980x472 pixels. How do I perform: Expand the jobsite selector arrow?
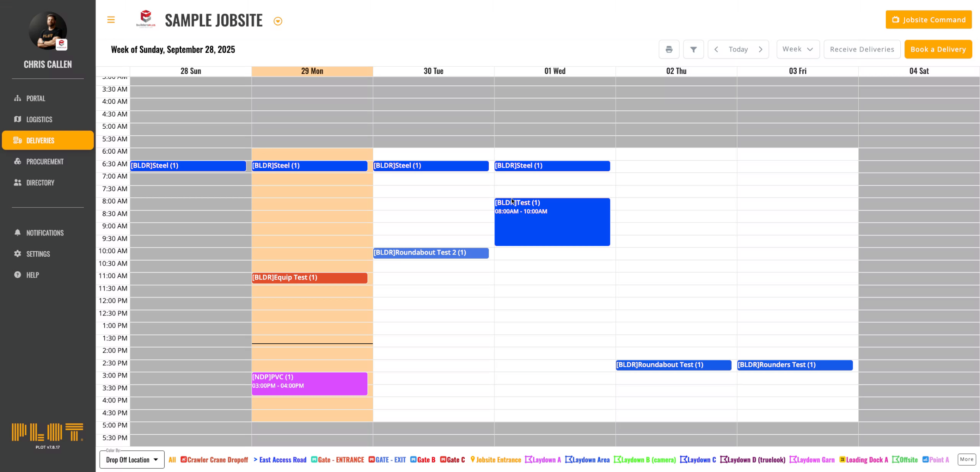click(x=278, y=21)
